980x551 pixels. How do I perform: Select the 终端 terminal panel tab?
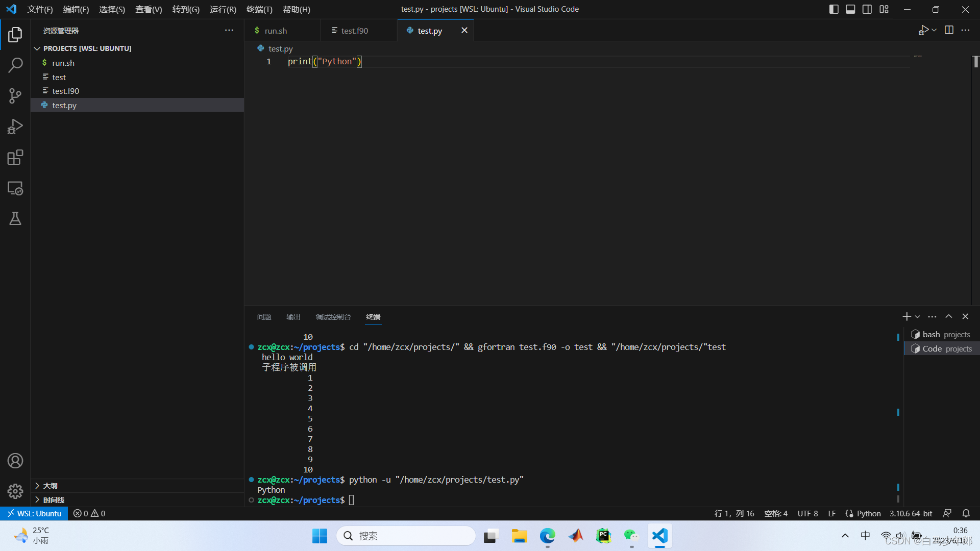373,317
